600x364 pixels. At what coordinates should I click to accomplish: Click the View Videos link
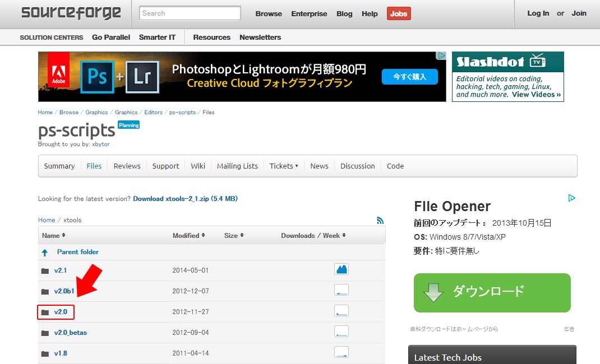point(537,94)
